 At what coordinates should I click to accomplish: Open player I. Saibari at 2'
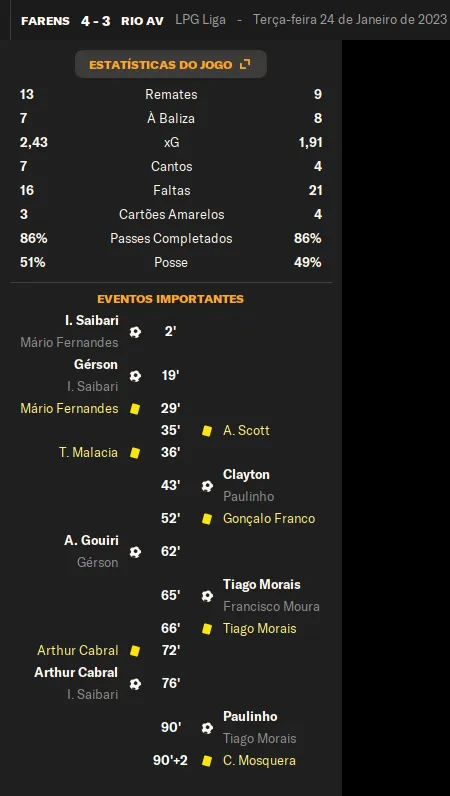91,321
